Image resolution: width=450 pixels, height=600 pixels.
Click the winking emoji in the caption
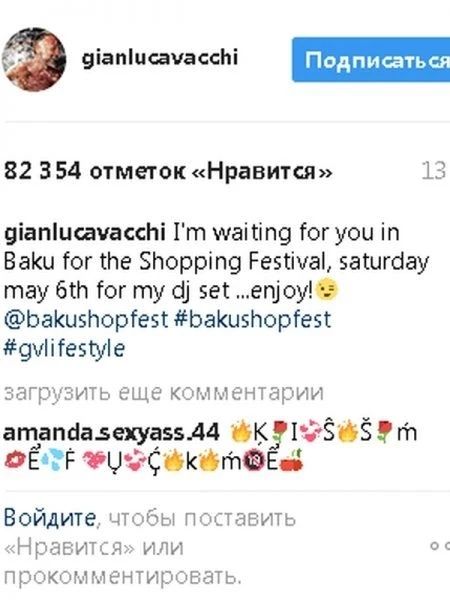[x=326, y=290]
